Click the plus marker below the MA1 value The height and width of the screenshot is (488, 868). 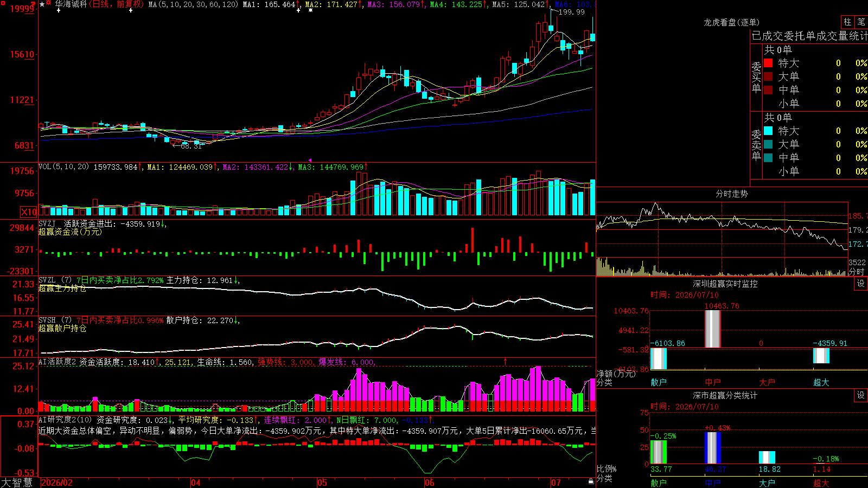click(298, 10)
